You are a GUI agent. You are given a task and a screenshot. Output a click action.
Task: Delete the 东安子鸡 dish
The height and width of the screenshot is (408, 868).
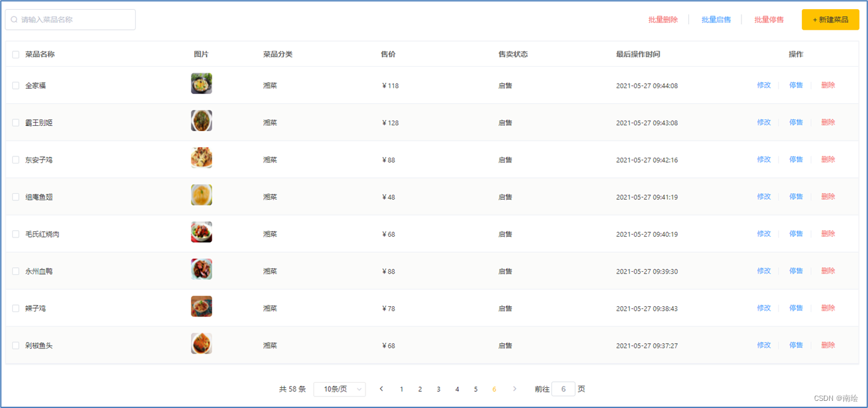[x=828, y=159]
